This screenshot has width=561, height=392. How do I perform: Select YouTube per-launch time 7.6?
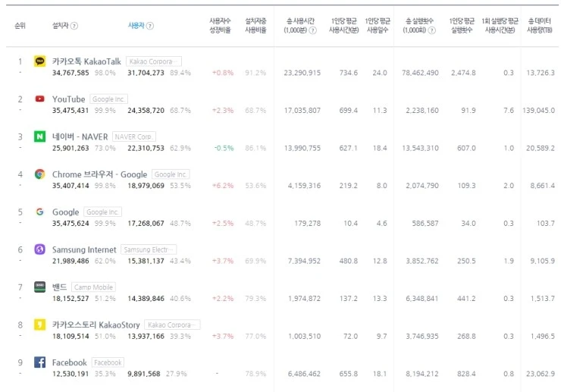coord(509,110)
